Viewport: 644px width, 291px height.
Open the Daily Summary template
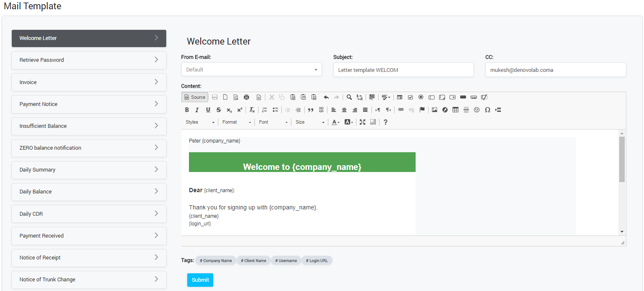[89, 170]
